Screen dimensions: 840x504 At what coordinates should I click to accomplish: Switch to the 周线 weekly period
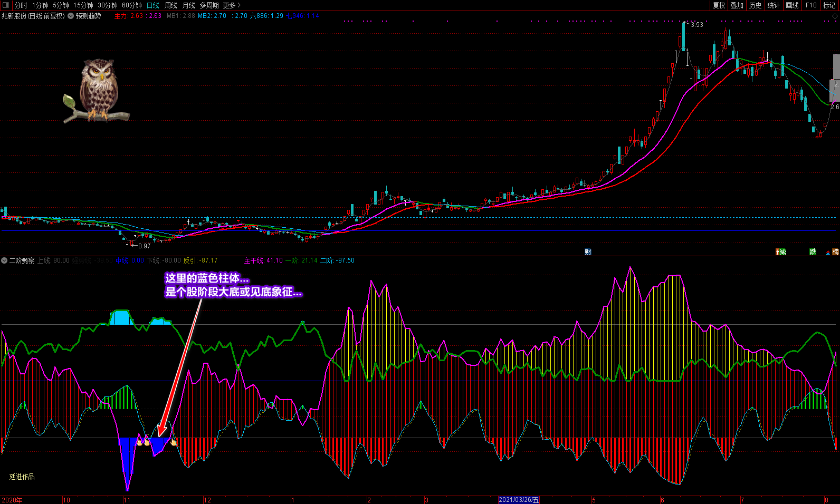[x=171, y=5]
